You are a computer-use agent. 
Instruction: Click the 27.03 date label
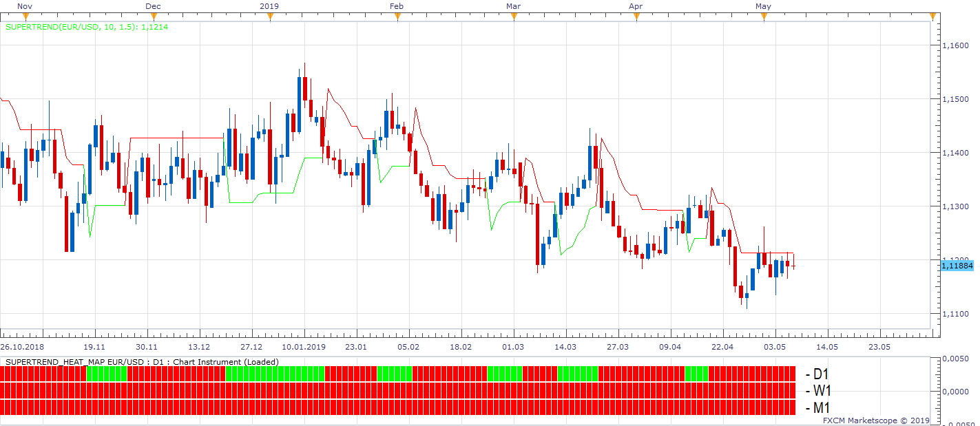[x=618, y=347]
